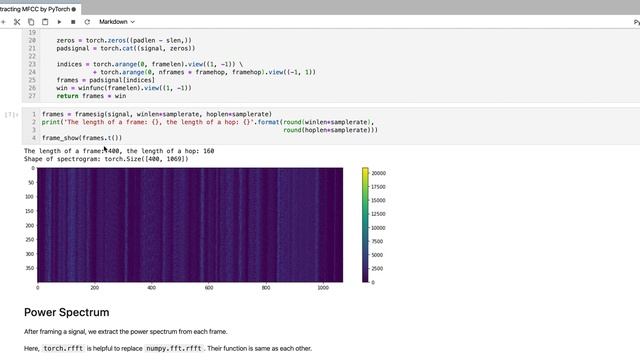Click the torch.rfft inline code text
This screenshot has width=640, height=360.
point(63,348)
